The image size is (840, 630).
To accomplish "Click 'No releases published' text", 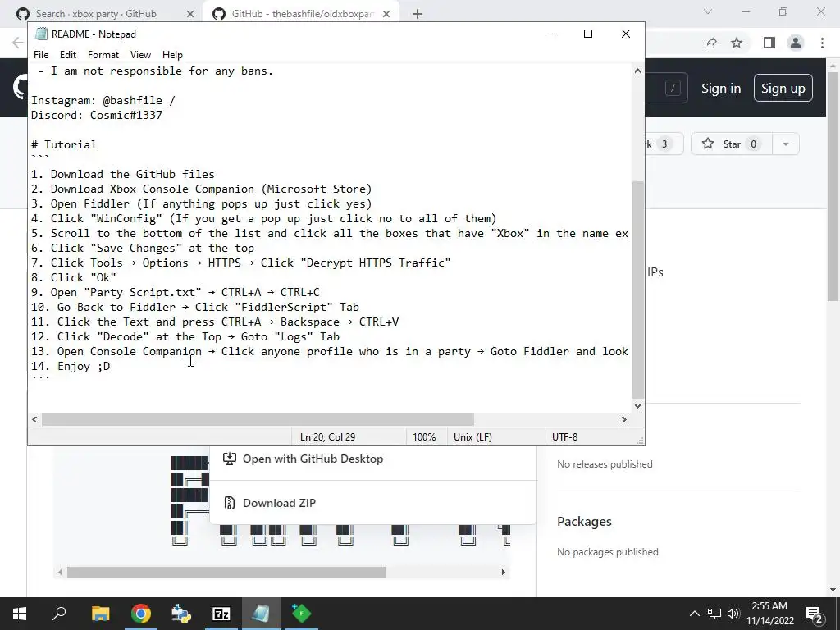I will click(x=605, y=464).
